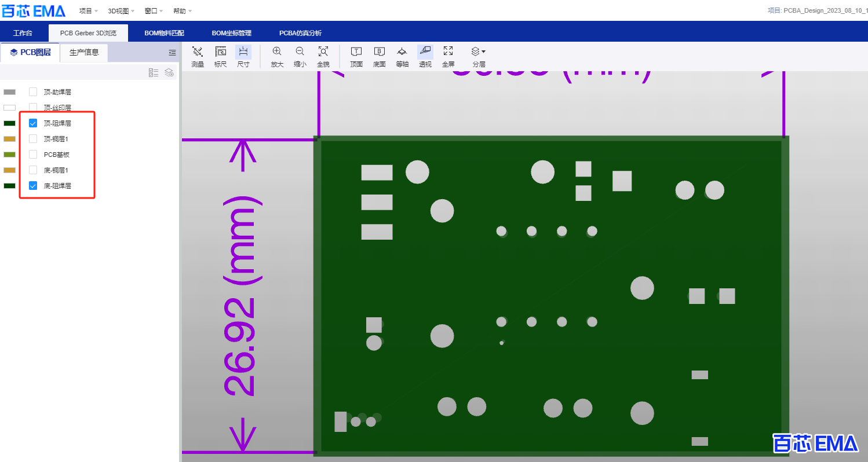Select the PCB Gerber 3D浏览 tab
This screenshot has height=462, width=868.
(88, 33)
